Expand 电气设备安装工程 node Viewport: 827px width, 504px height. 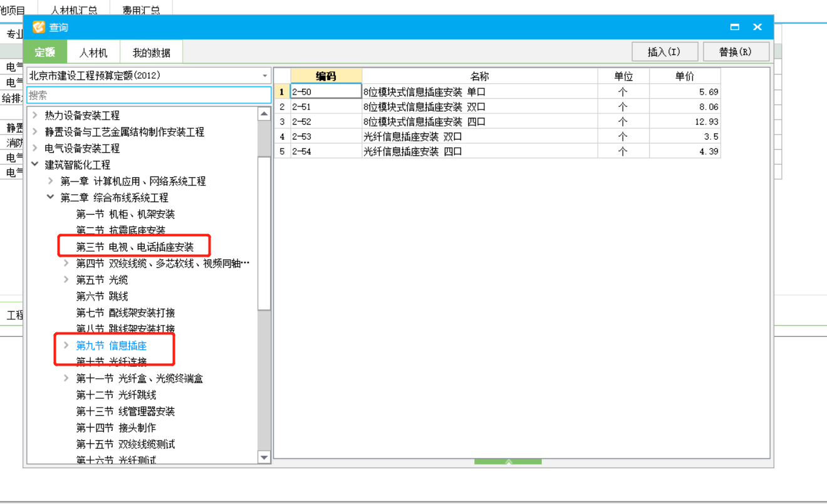pyautogui.click(x=34, y=148)
